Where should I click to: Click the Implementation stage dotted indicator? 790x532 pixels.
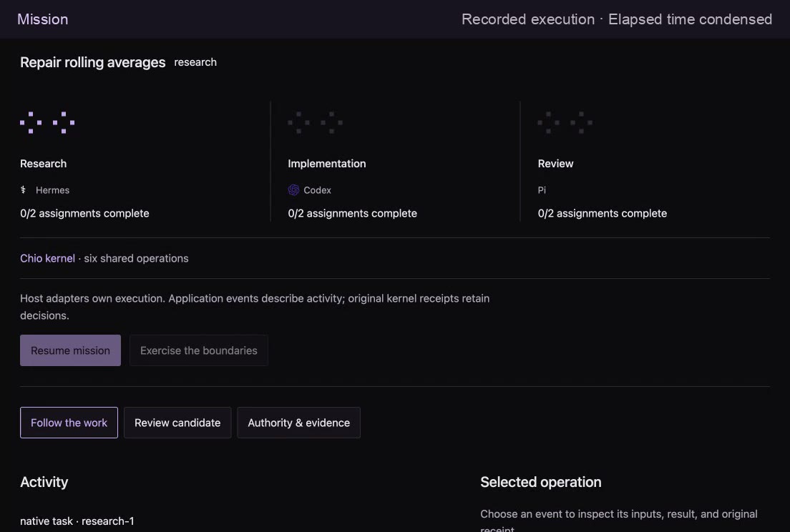coord(316,122)
